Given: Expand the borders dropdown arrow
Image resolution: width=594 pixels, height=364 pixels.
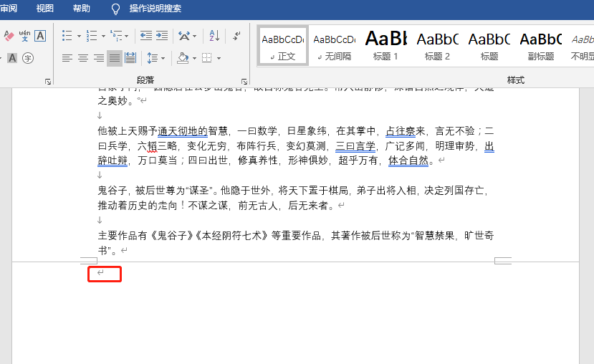Looking at the screenshot, I should 219,58.
